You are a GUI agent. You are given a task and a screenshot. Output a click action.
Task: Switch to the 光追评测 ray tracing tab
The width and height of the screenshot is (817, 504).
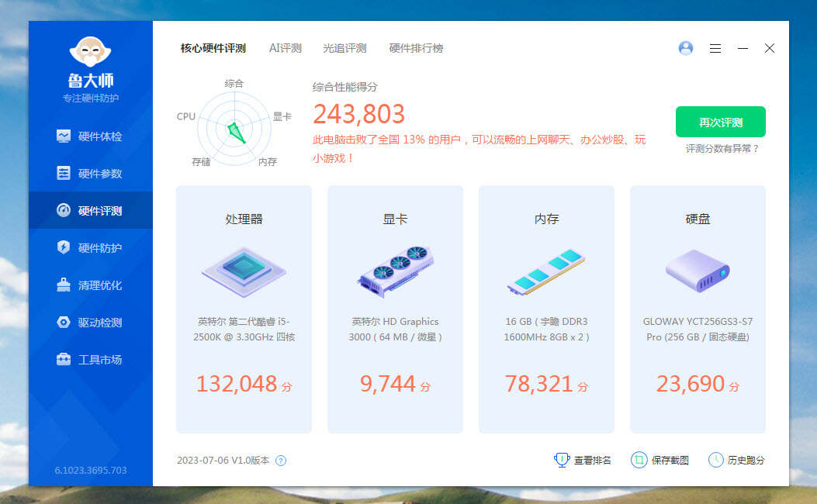344,47
